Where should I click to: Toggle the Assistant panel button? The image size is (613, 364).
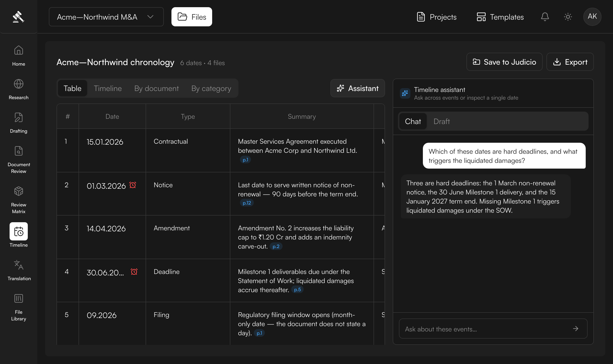click(358, 88)
